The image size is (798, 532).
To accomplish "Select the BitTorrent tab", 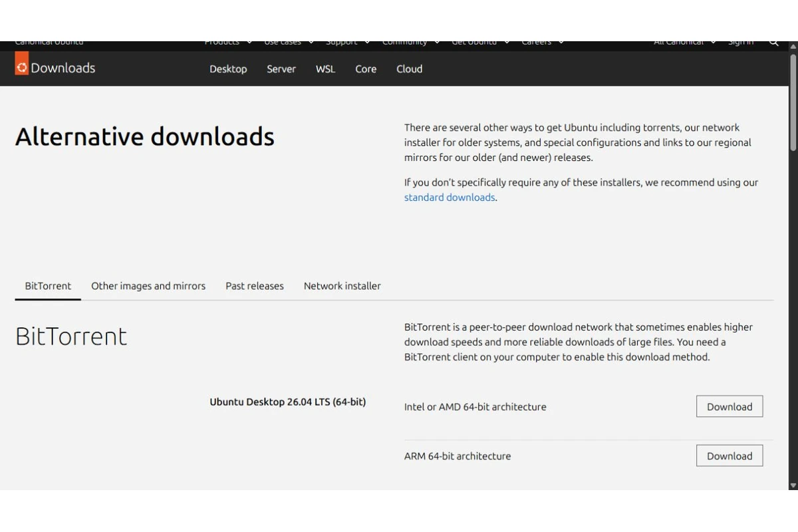I will [48, 286].
